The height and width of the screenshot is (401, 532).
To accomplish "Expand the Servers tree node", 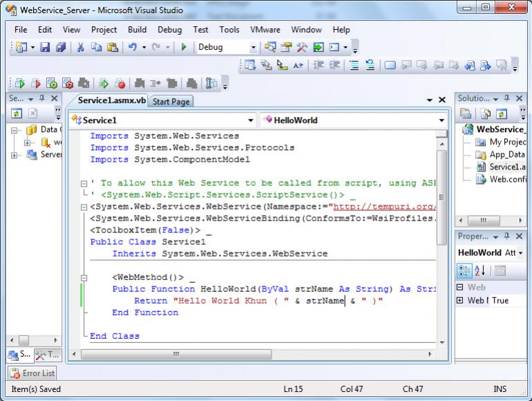I will (15, 155).
